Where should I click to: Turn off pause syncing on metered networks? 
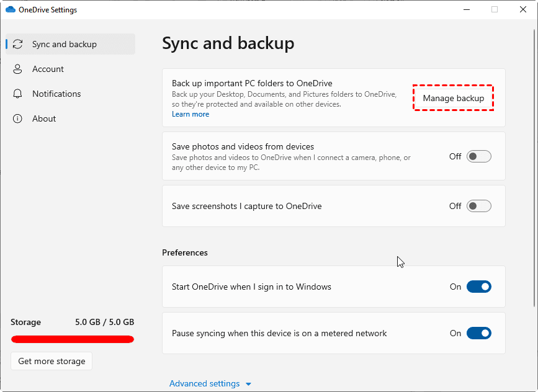click(x=478, y=333)
